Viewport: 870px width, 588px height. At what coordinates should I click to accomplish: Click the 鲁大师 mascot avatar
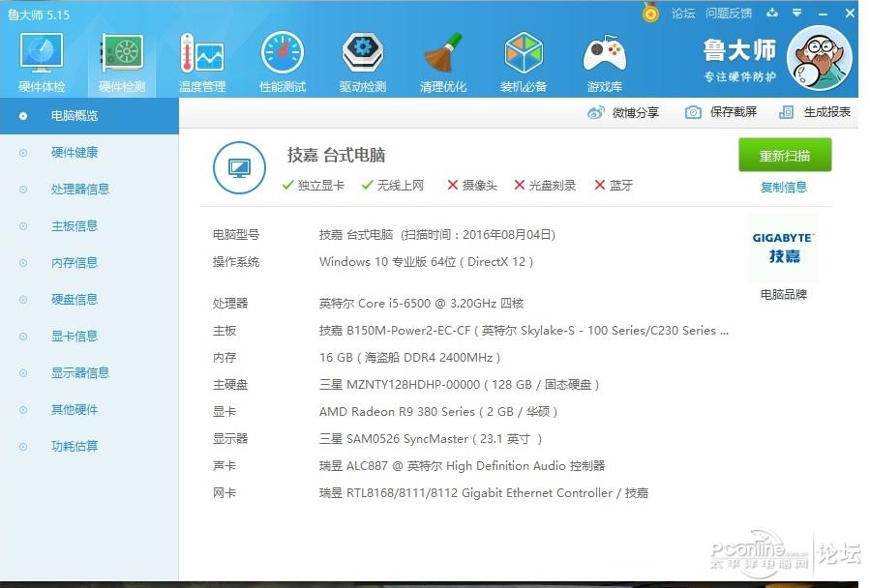pos(820,58)
